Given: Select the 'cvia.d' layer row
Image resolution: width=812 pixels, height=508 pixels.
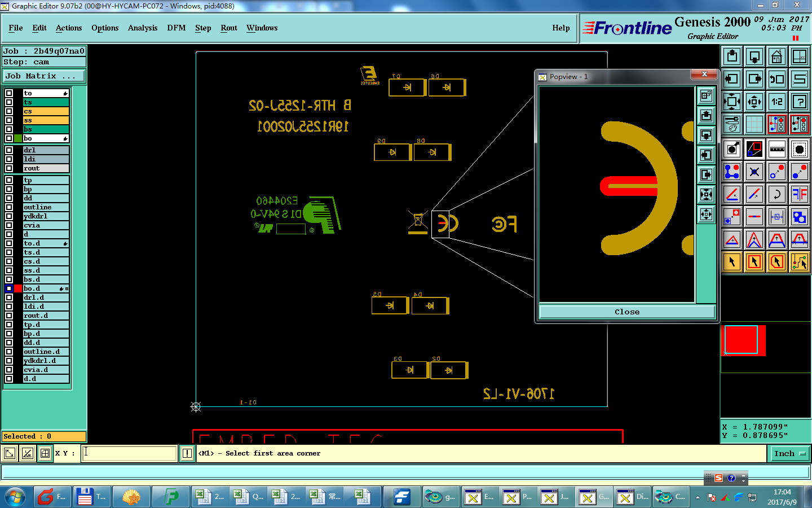Looking at the screenshot, I should (x=46, y=370).
